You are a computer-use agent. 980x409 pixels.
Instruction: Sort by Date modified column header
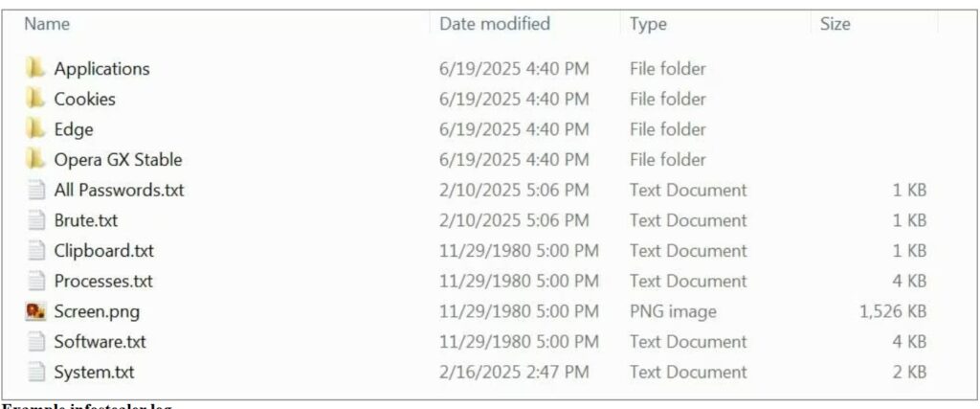[495, 24]
